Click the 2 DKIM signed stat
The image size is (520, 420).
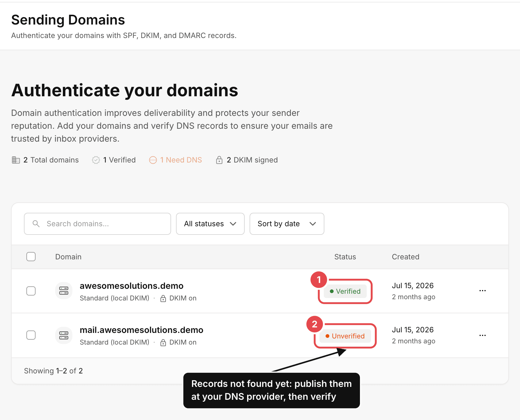coord(247,160)
